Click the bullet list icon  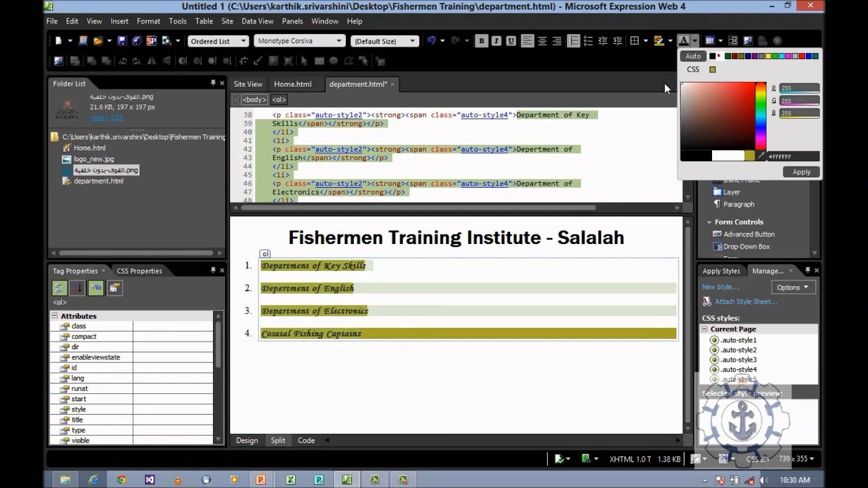click(588, 41)
